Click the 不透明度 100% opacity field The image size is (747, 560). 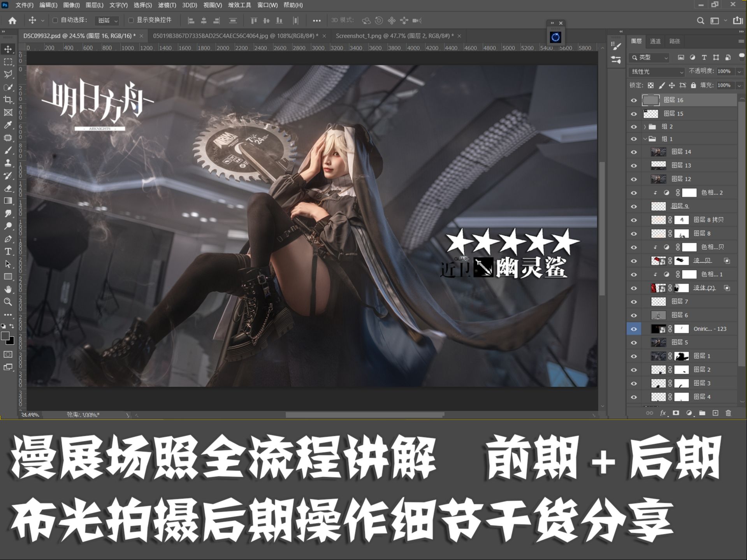point(725,72)
